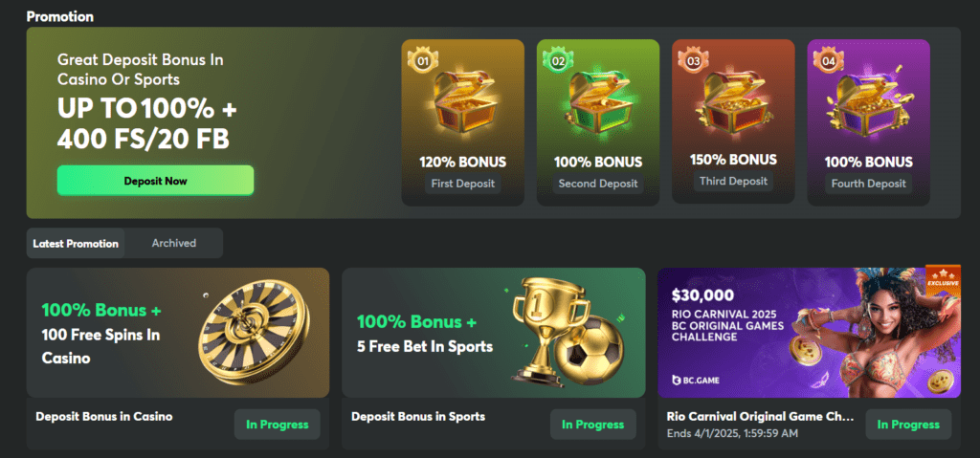
Task: Open In Progress for Deposit Bonus in Sports
Action: pyautogui.click(x=592, y=425)
